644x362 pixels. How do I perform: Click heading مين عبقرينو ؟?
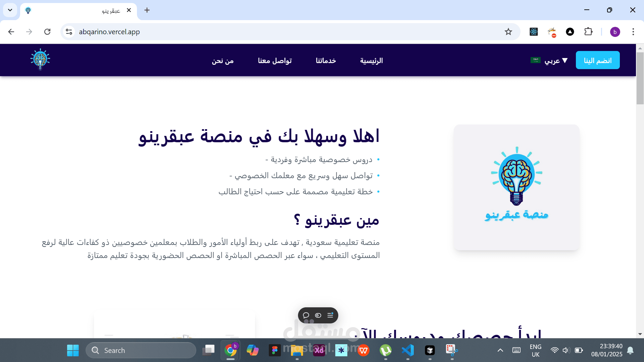[336, 220]
